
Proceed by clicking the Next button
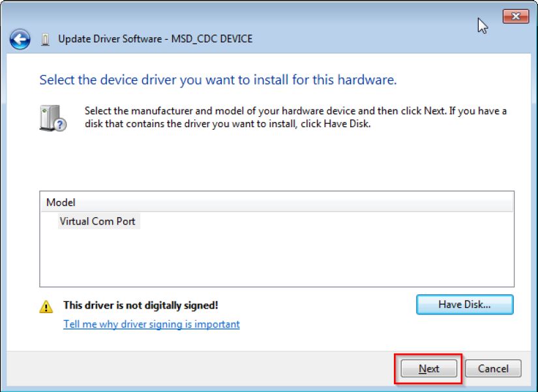tap(428, 369)
